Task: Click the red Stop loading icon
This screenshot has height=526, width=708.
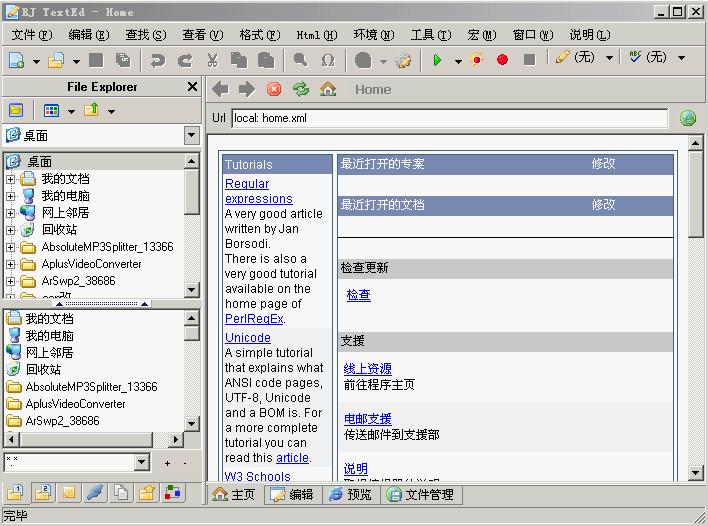Action: [x=274, y=89]
